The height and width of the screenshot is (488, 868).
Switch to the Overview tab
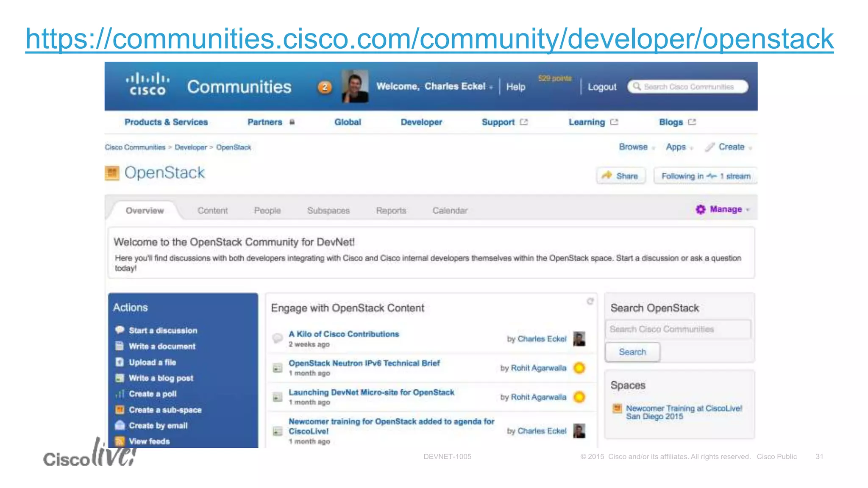coord(145,211)
